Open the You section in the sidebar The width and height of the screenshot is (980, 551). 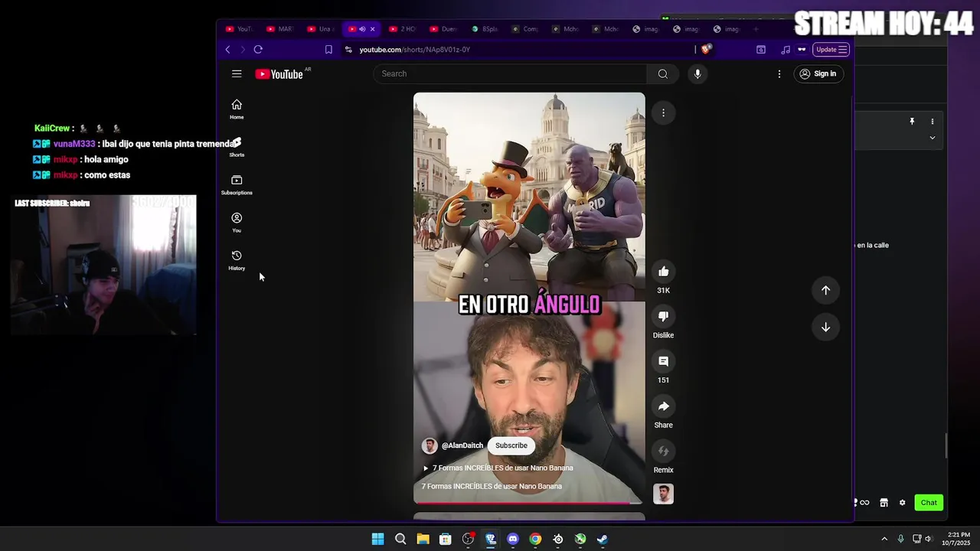click(237, 223)
